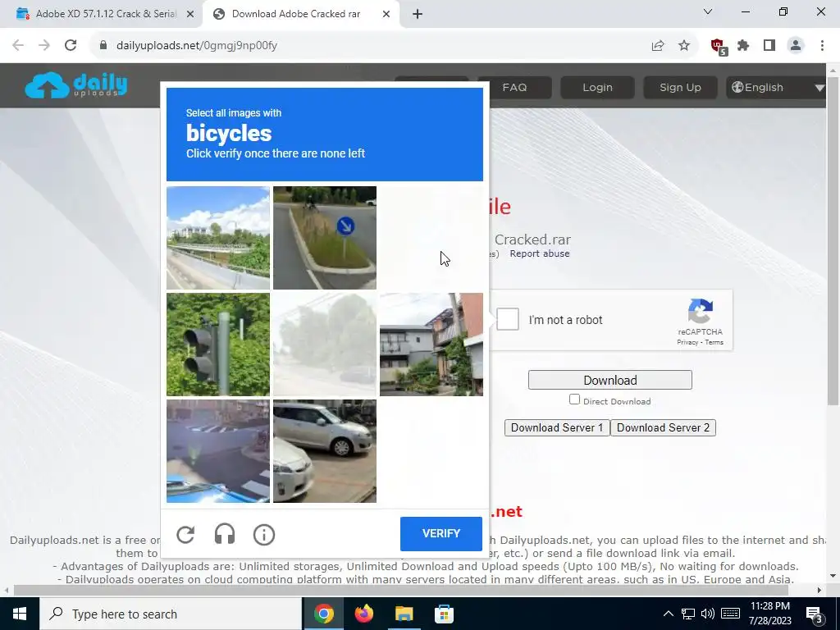Open the Chrome three-dot menu

[822, 45]
